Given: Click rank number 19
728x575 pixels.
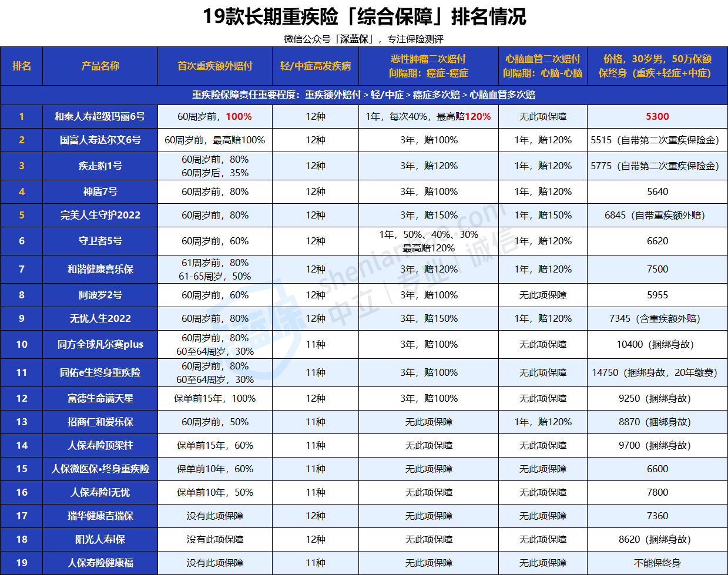Looking at the screenshot, I should tap(22, 563).
